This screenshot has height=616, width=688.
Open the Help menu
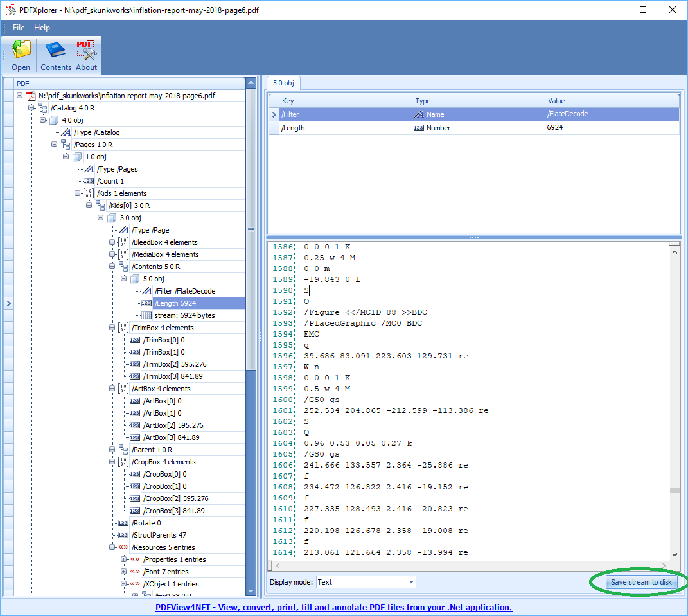point(42,28)
